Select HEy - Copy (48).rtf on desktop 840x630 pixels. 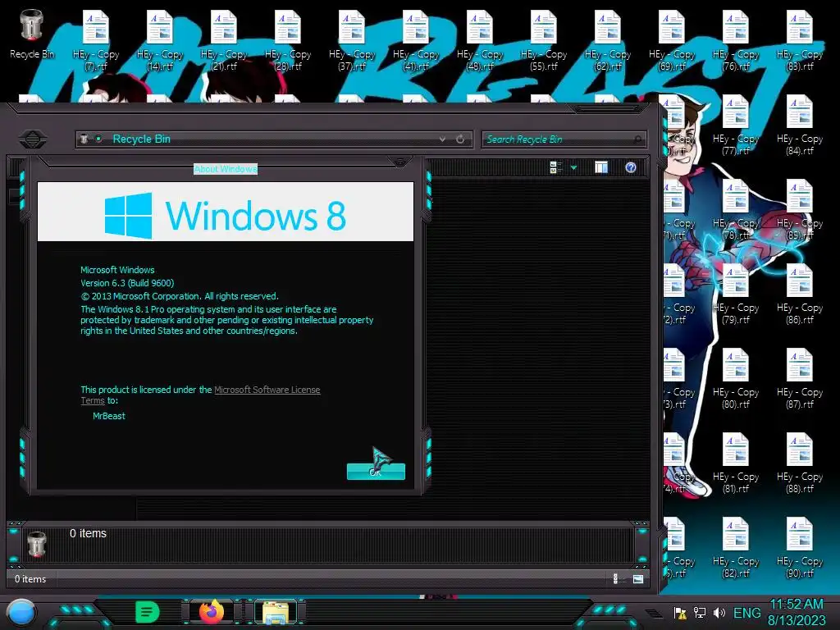pos(480,41)
